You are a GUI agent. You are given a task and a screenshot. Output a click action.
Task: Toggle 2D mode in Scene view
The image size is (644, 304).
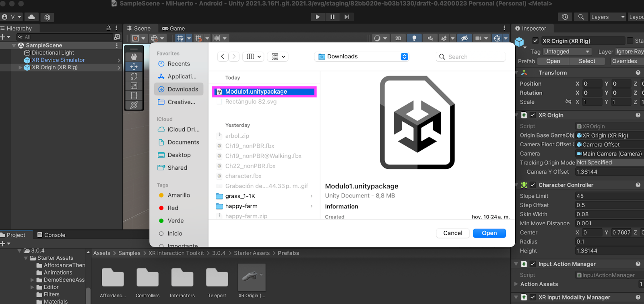(398, 38)
